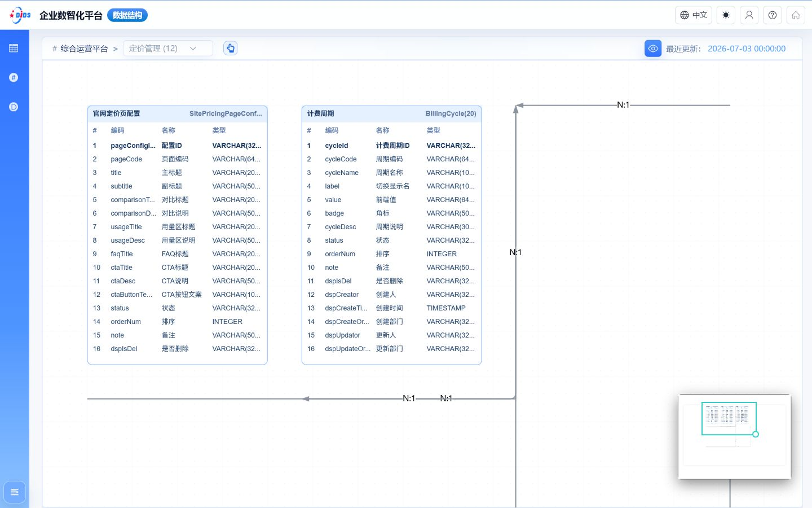Open the 定价管理 (12) dropdown
The height and width of the screenshot is (508, 812).
pos(168,49)
